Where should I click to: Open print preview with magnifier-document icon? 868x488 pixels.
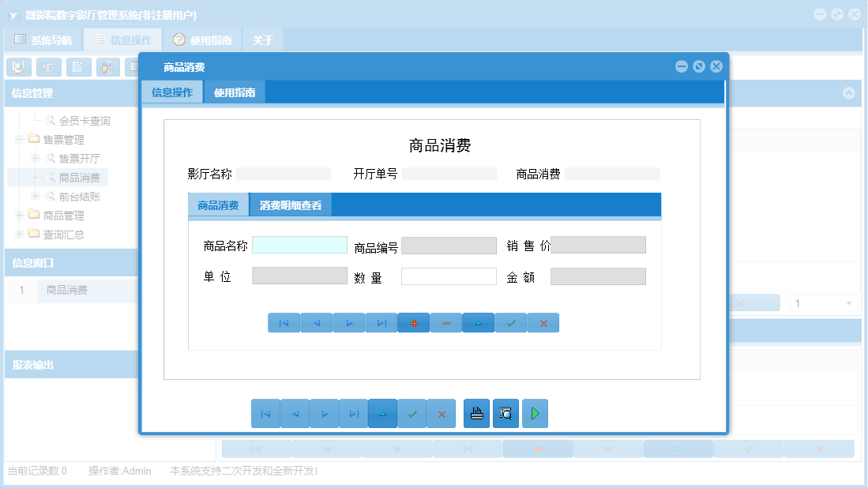505,413
